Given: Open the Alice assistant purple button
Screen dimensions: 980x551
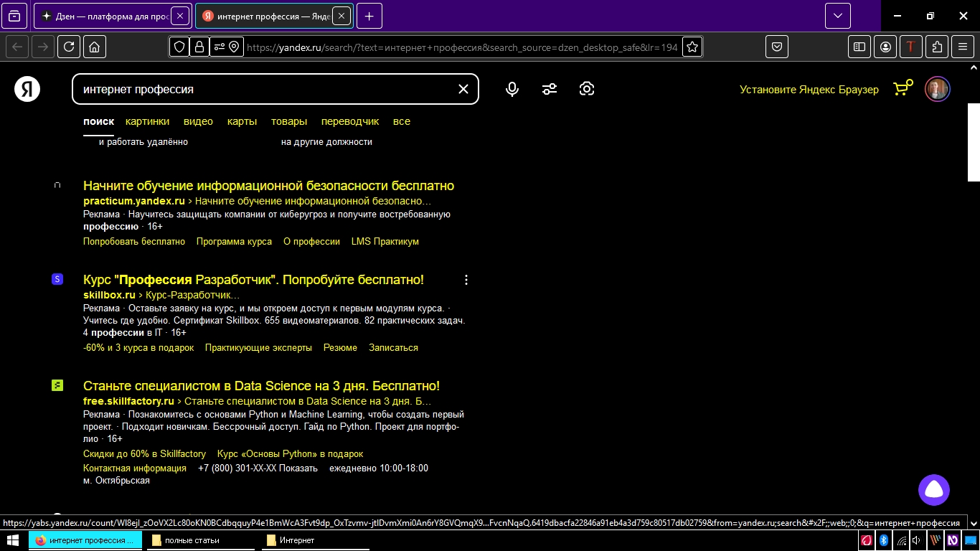Looking at the screenshot, I should (x=934, y=490).
